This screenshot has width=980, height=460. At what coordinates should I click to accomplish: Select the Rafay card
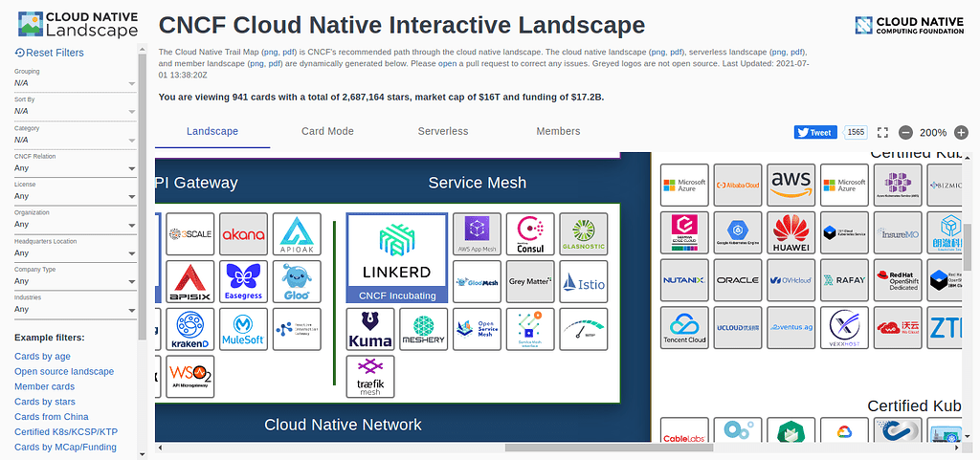(844, 279)
